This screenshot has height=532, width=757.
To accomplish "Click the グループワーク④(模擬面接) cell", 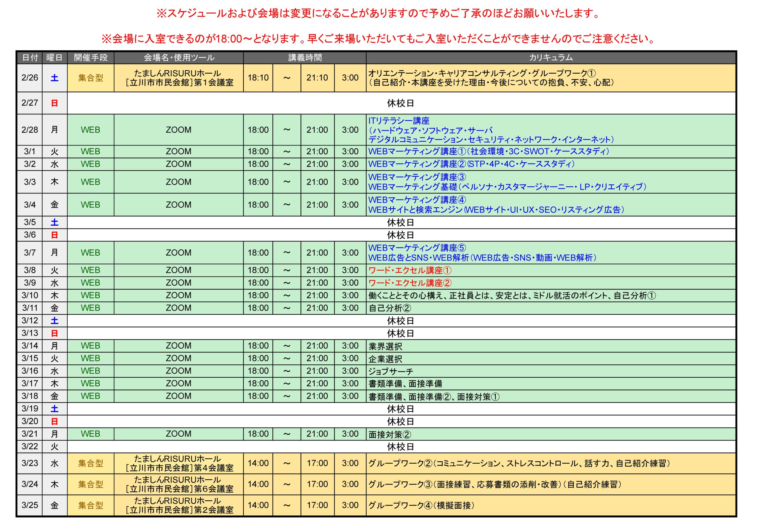I will (x=551, y=505).
